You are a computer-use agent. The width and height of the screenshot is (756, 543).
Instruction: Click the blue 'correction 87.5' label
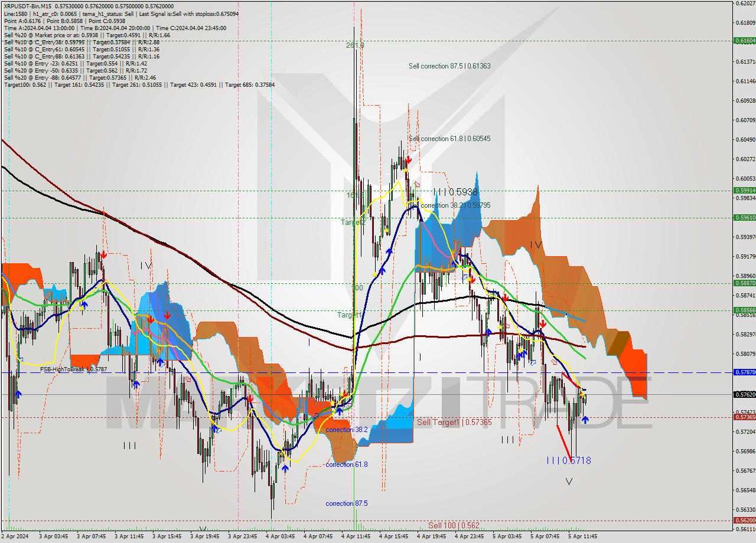click(347, 503)
